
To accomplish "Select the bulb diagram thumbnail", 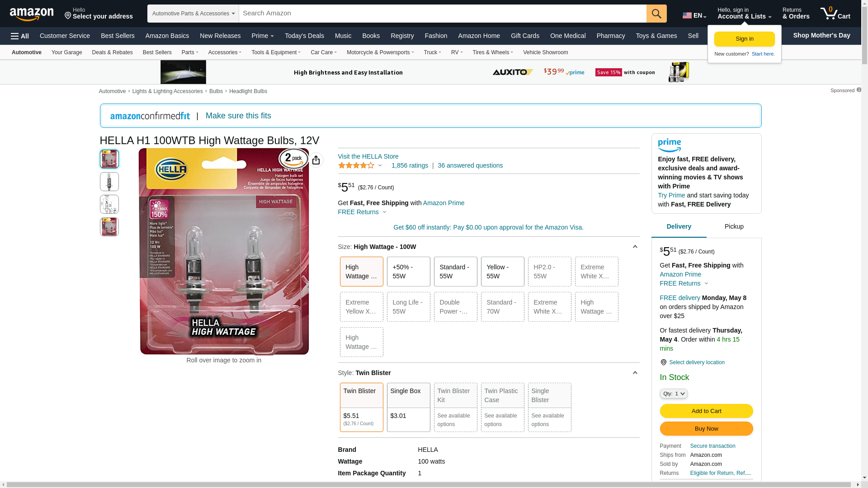I will 109,204.
